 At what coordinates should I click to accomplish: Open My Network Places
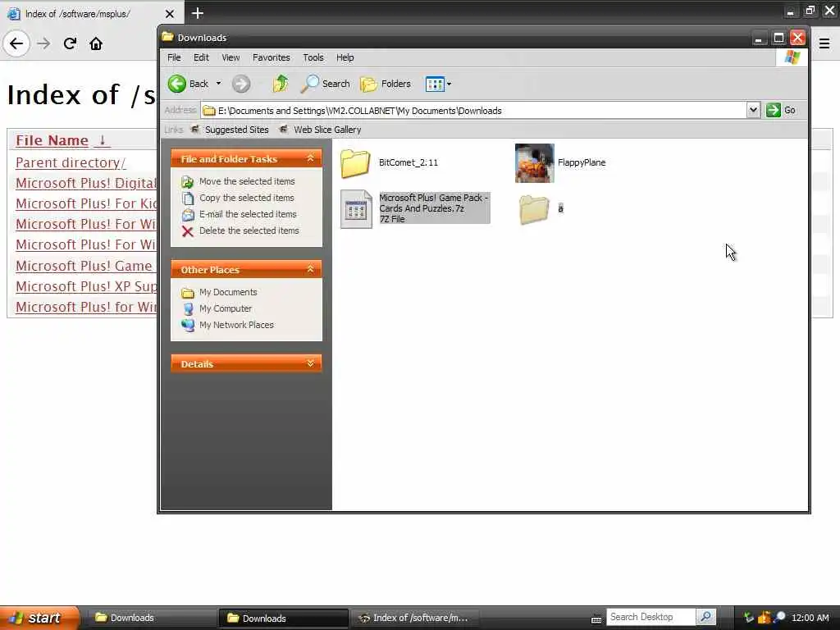click(236, 325)
